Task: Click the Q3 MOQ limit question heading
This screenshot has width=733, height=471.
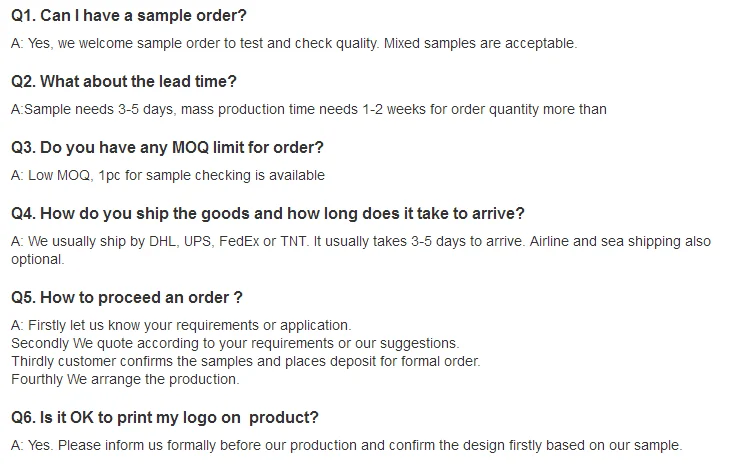Action: tap(167, 148)
